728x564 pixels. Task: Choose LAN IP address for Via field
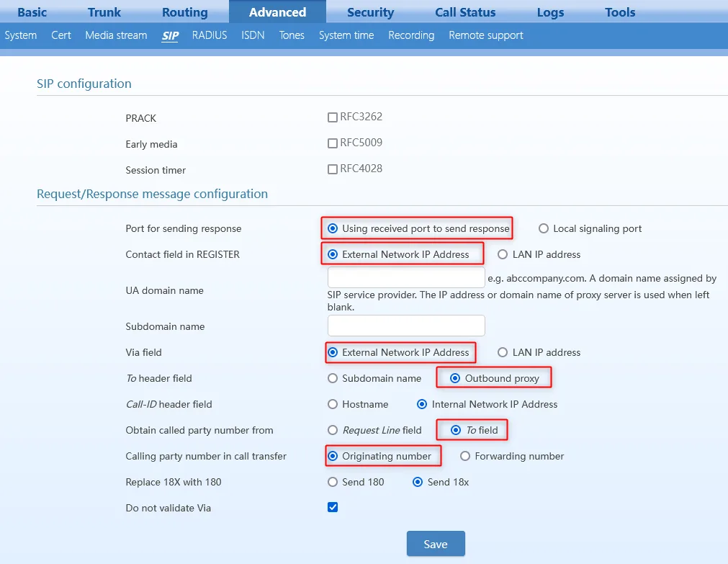503,352
